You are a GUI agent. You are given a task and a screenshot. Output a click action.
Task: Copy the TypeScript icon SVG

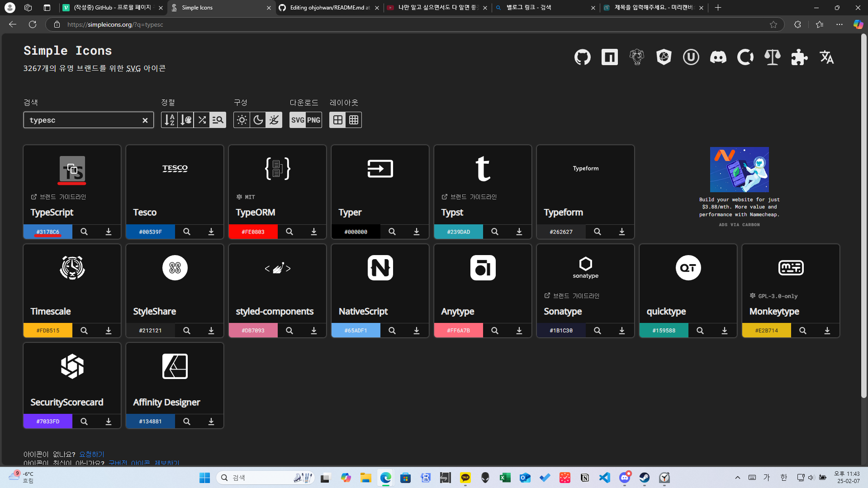[72, 169]
